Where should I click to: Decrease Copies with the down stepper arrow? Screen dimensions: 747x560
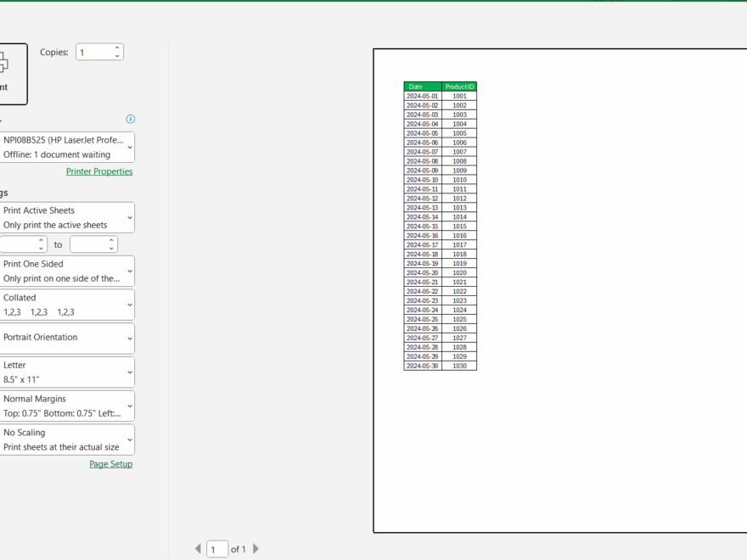point(116,55)
